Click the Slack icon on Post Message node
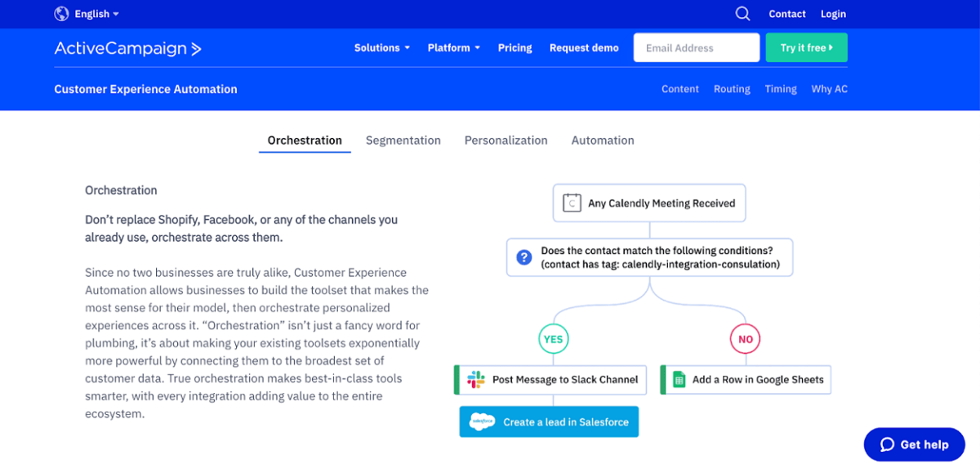The height and width of the screenshot is (473, 980). tap(474, 379)
